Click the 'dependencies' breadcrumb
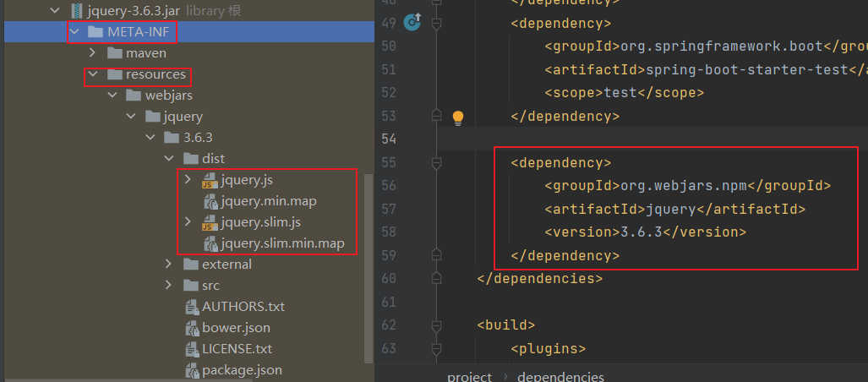868x382 pixels. tap(560, 376)
